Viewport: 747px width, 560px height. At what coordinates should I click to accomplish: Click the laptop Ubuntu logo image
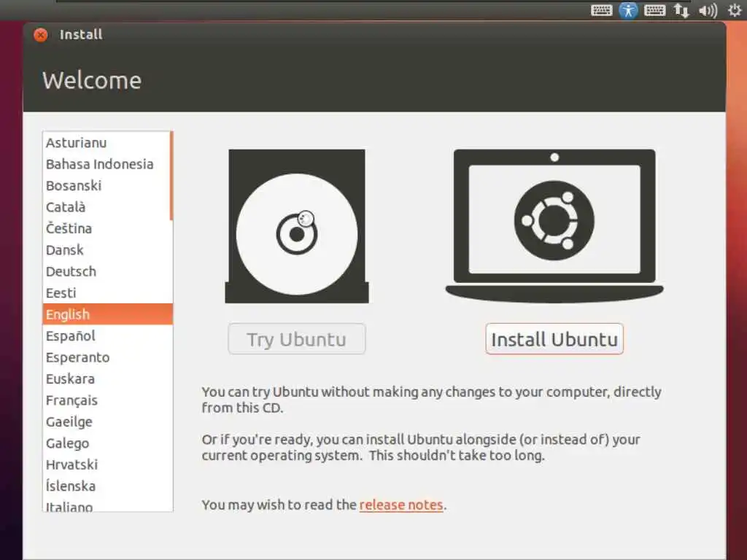(554, 226)
